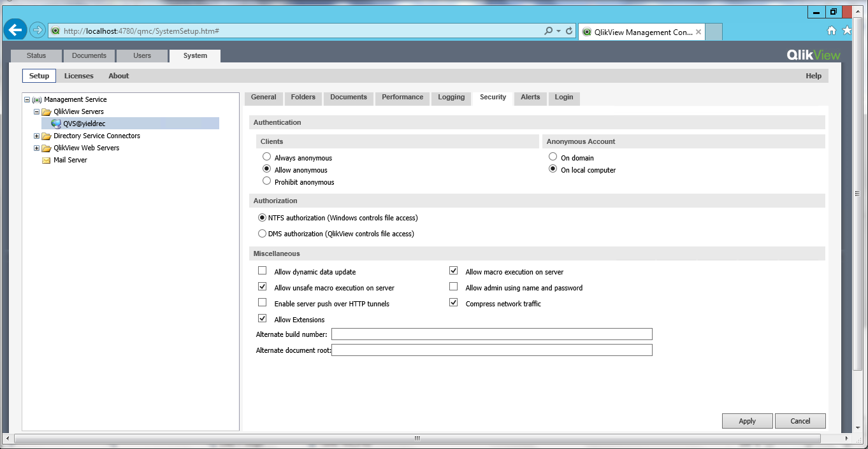This screenshot has width=868, height=449.
Task: Collapse the Management Service tree node
Action: [27, 99]
